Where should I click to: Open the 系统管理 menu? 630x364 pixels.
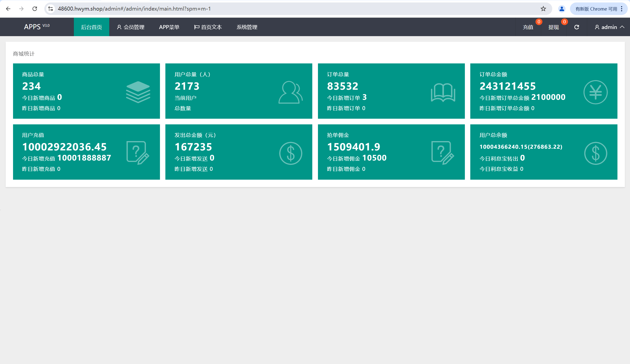pos(247,27)
